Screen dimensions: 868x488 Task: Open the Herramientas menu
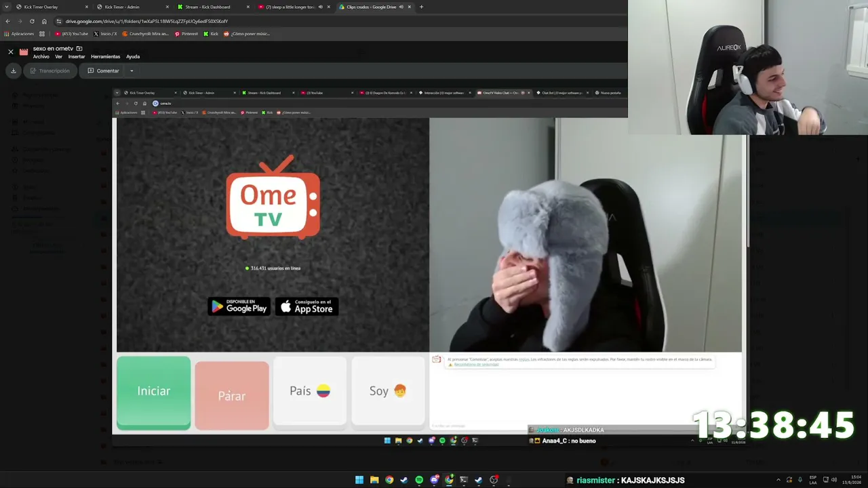click(105, 57)
